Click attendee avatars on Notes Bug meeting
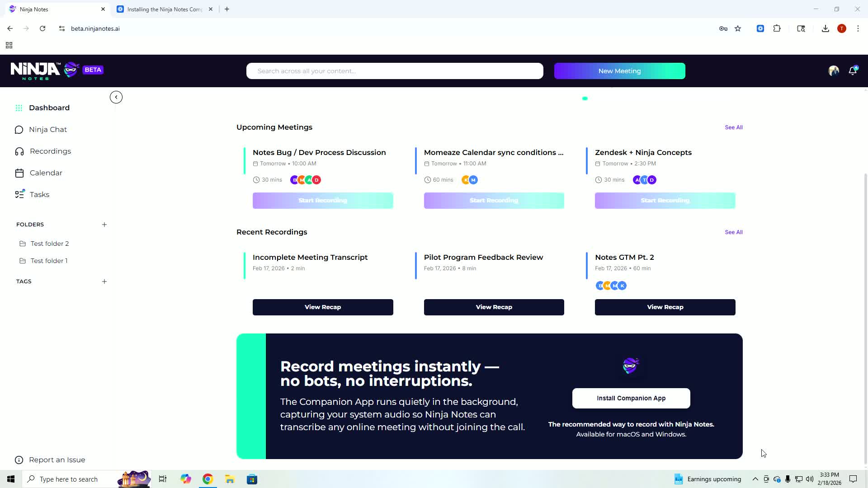868x488 pixels. tap(306, 180)
